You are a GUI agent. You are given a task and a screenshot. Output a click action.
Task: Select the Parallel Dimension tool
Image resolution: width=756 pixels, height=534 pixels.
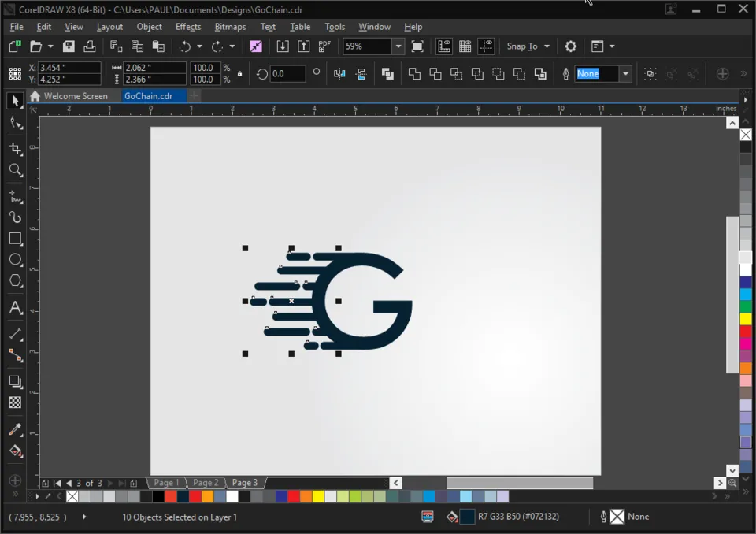16,334
